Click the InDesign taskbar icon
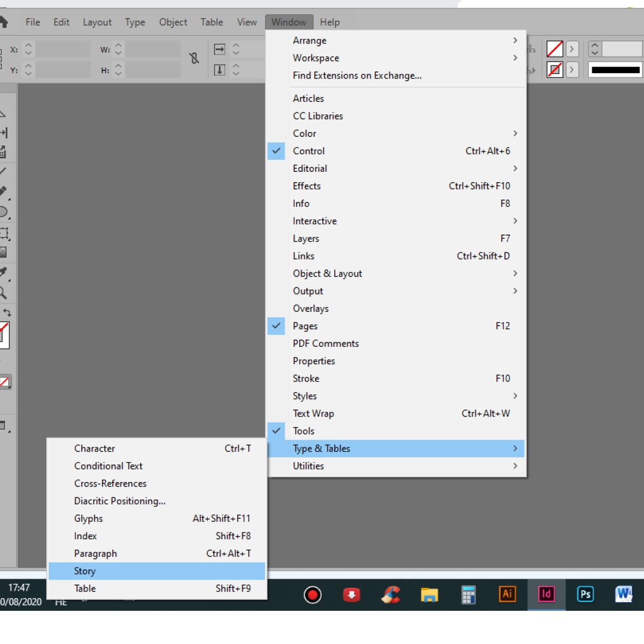This screenshot has height=644, width=644. (546, 594)
